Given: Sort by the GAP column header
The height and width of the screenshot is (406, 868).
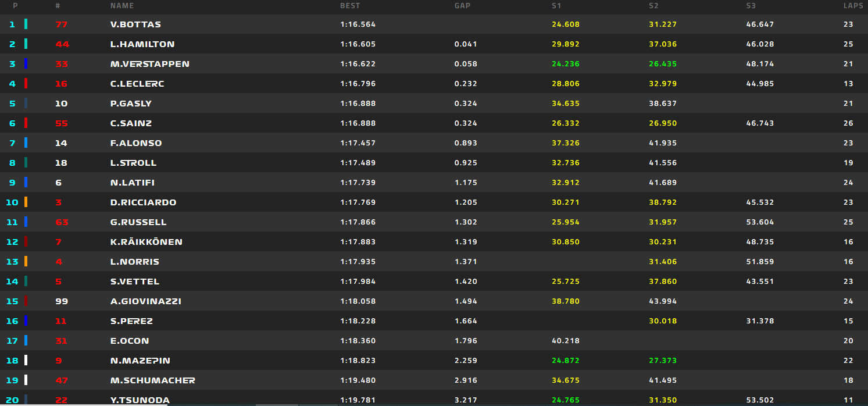Looking at the screenshot, I should (x=462, y=6).
